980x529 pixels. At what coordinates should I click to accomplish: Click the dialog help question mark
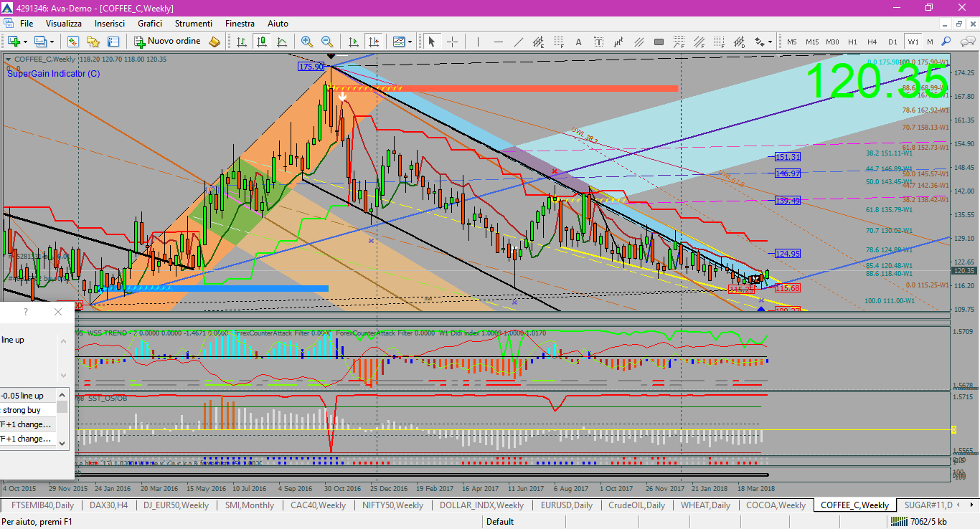26,312
